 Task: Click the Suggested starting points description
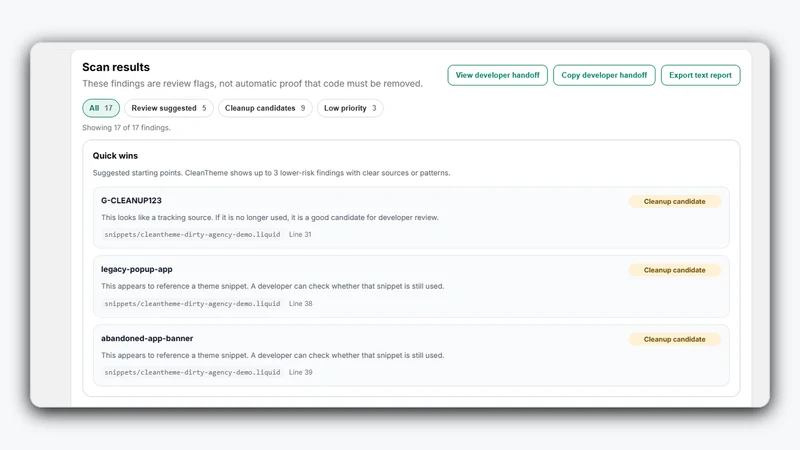[x=271, y=173]
